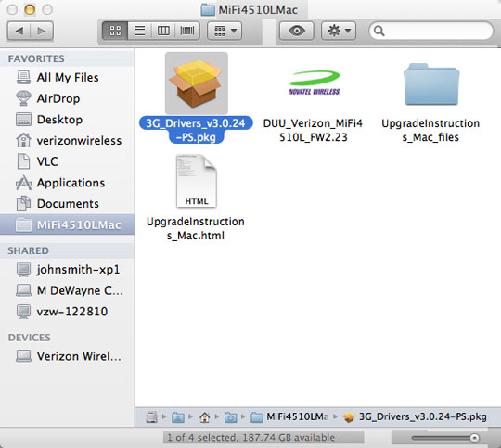Viewport: 501px width, 448px height.
Task: Switch to list view
Action: pyautogui.click(x=139, y=31)
